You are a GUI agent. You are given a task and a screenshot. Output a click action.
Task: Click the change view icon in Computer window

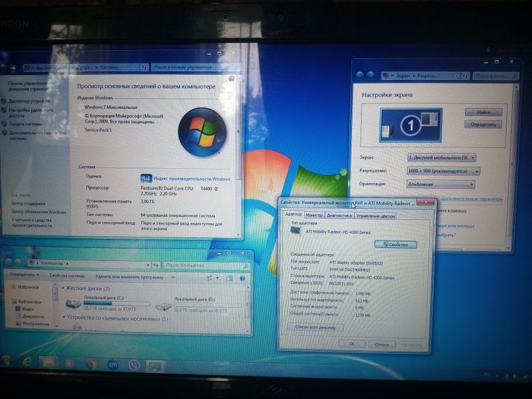click(x=210, y=278)
